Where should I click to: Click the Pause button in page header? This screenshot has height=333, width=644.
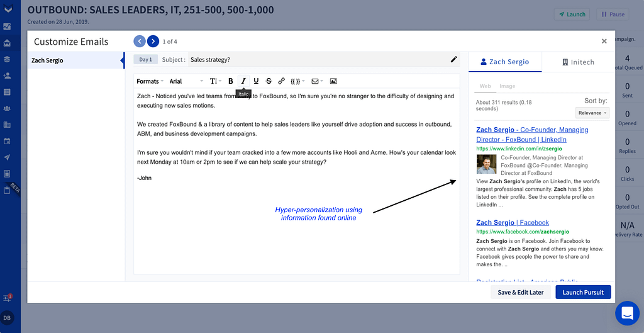point(613,14)
